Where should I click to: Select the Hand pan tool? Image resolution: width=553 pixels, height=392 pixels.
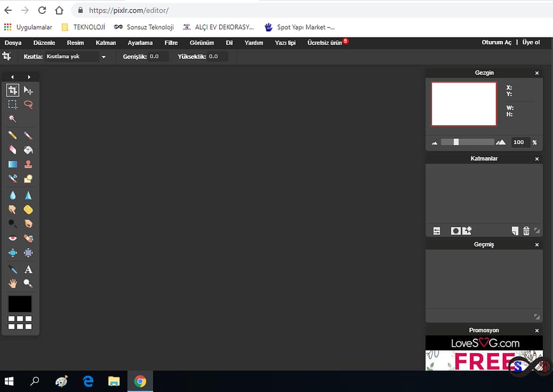point(13,283)
